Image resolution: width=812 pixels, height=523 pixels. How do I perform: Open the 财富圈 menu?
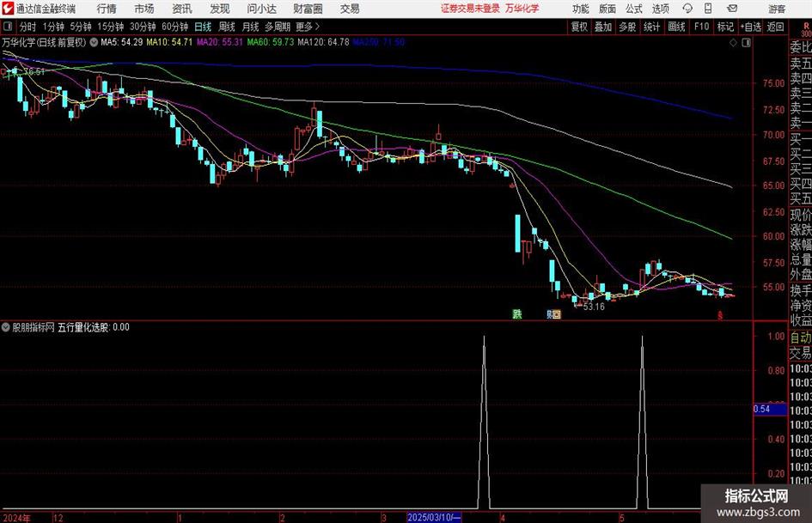[x=308, y=9]
